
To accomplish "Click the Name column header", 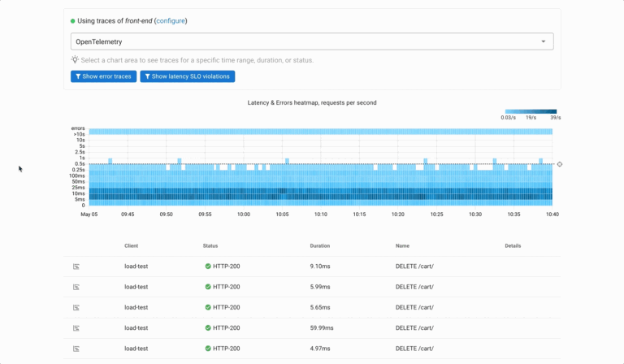I will tap(403, 245).
